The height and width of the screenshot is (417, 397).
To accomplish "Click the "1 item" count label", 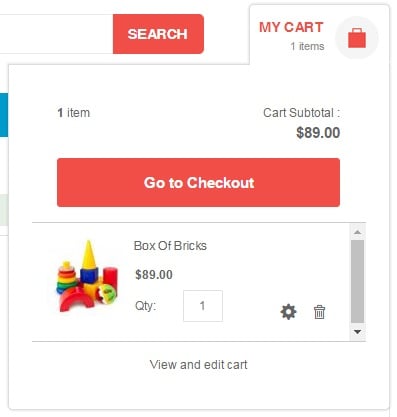I will pyautogui.click(x=74, y=113).
